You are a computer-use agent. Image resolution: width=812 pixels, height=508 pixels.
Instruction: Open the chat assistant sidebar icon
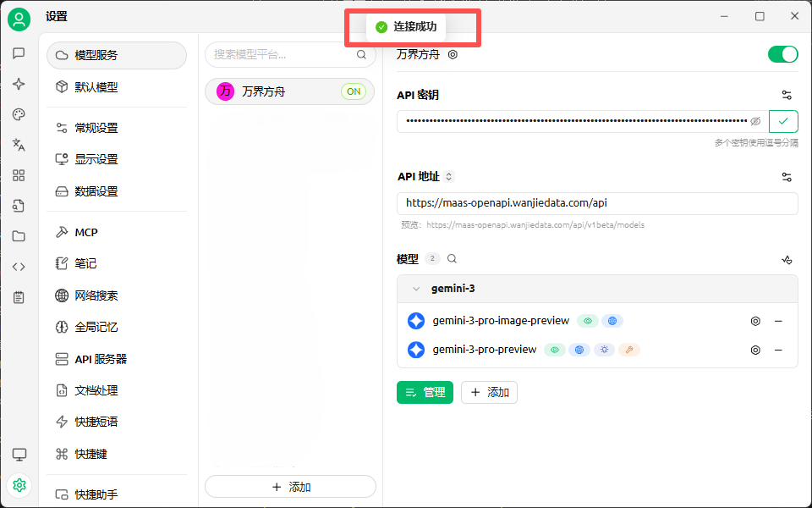pos(19,53)
